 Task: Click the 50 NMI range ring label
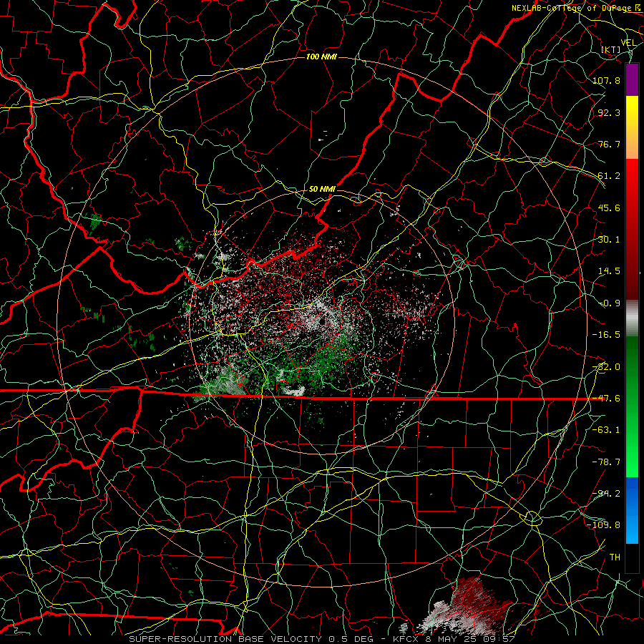coord(322,189)
